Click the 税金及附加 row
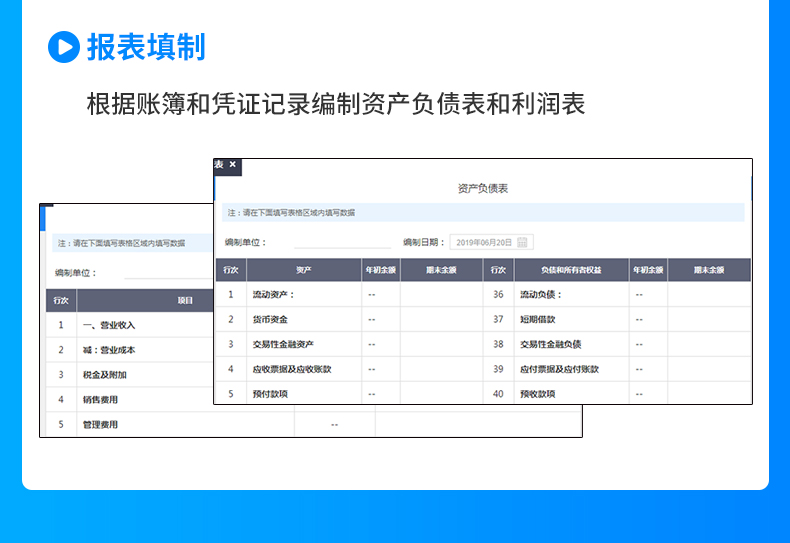Image resolution: width=790 pixels, height=543 pixels. coord(105,375)
